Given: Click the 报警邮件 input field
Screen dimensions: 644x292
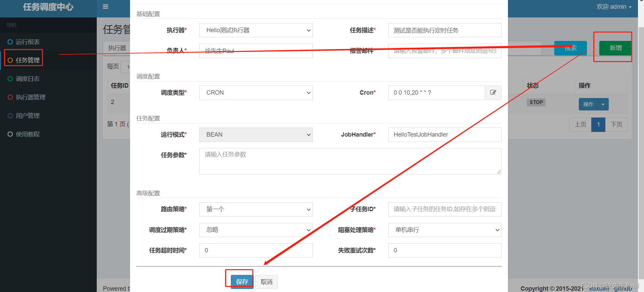Looking at the screenshot, I should (x=445, y=51).
